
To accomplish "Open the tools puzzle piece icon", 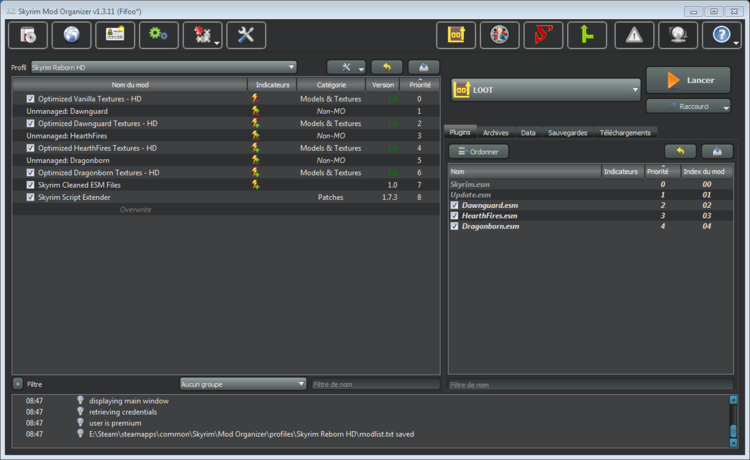I will (202, 35).
